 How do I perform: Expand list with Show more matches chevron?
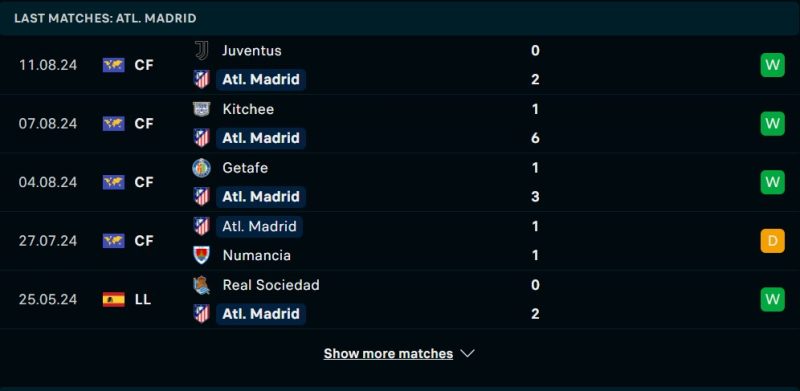point(467,354)
